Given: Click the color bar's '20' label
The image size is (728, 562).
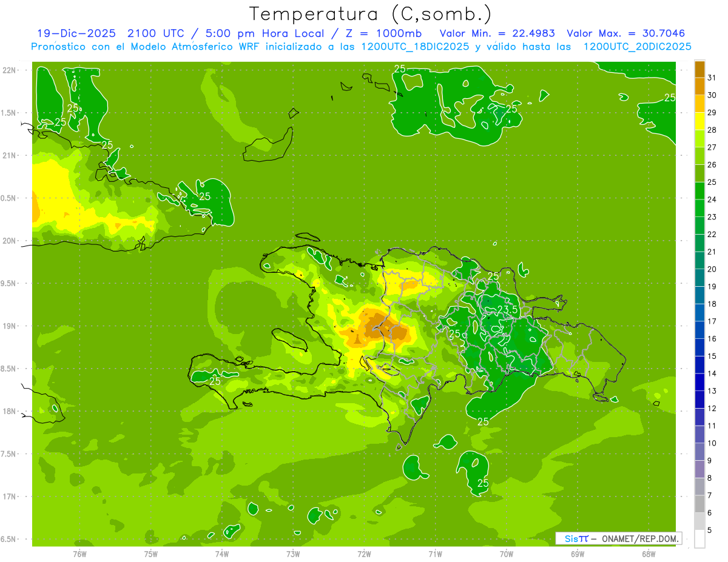Looking at the screenshot, I should click(x=712, y=269).
